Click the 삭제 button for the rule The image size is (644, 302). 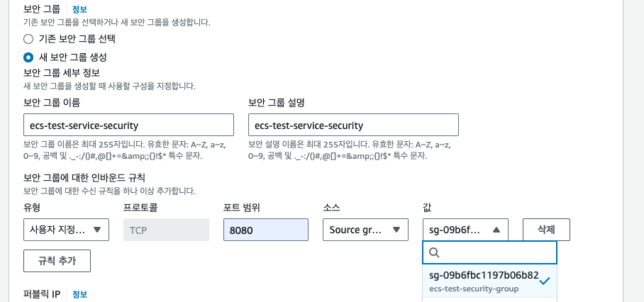click(546, 230)
